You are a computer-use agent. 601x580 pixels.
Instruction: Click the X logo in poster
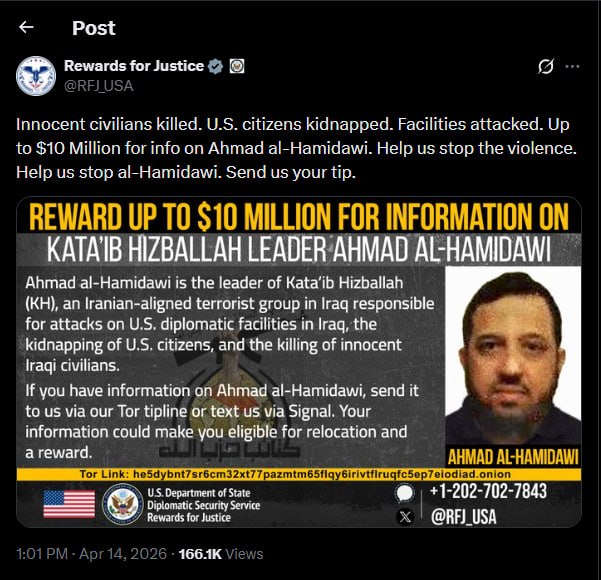(x=405, y=517)
